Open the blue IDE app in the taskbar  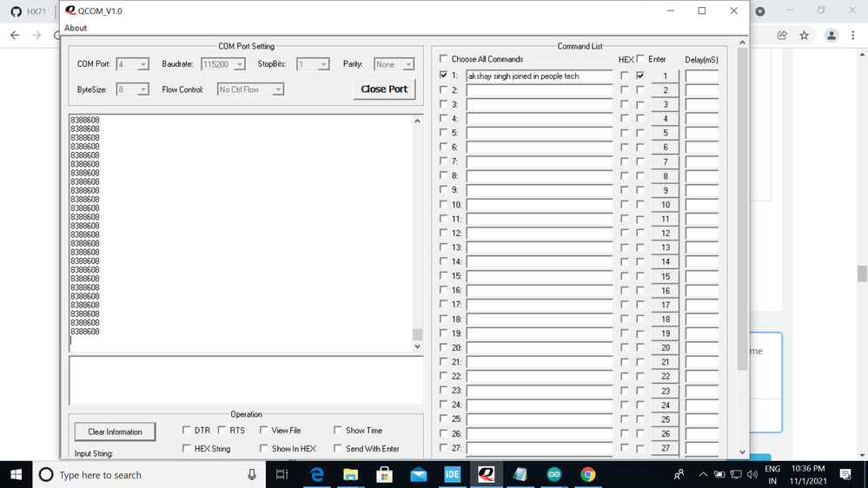(453, 475)
